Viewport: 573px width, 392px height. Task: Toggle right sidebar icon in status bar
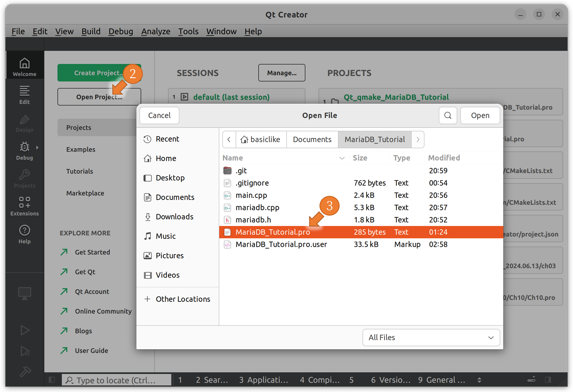point(548,380)
